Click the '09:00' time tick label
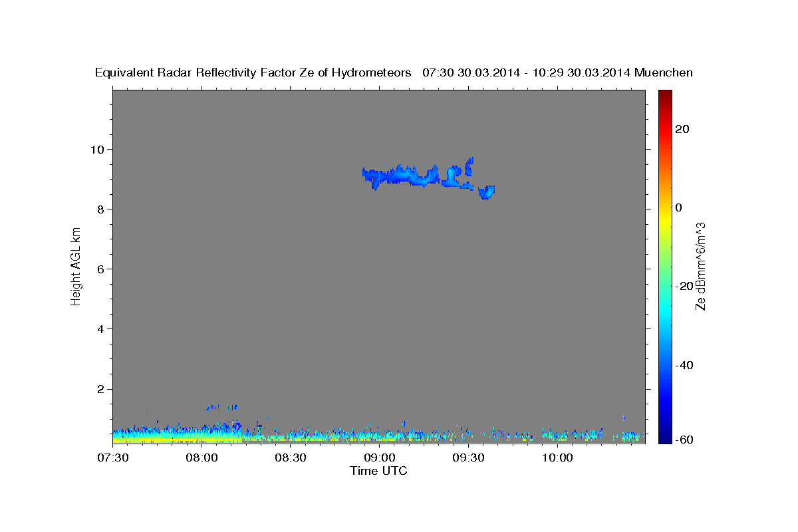The image size is (798, 532). 379,458
